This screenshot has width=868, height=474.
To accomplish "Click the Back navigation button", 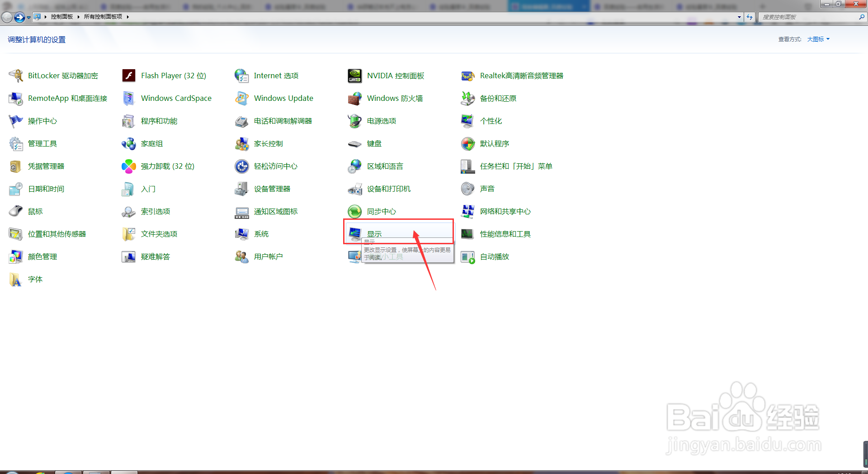I will pos(7,17).
